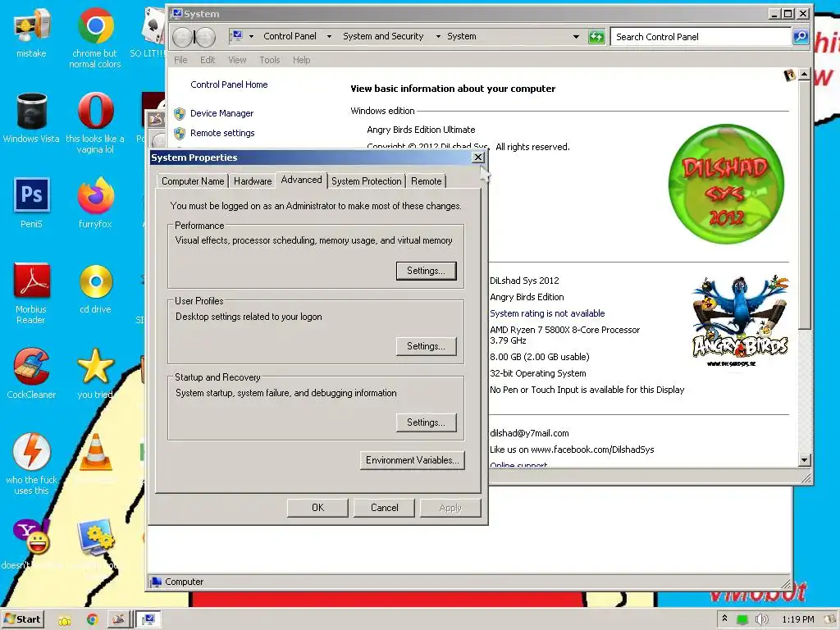840x630 pixels.
Task: Open the monitor-with-gears desktop icon
Action: pyautogui.click(x=95, y=536)
